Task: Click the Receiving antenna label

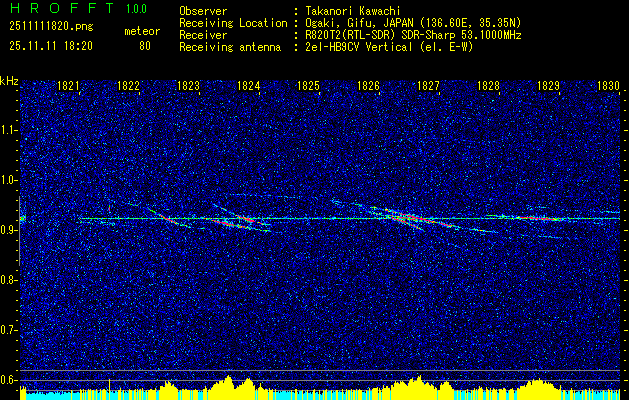Action: click(x=230, y=47)
